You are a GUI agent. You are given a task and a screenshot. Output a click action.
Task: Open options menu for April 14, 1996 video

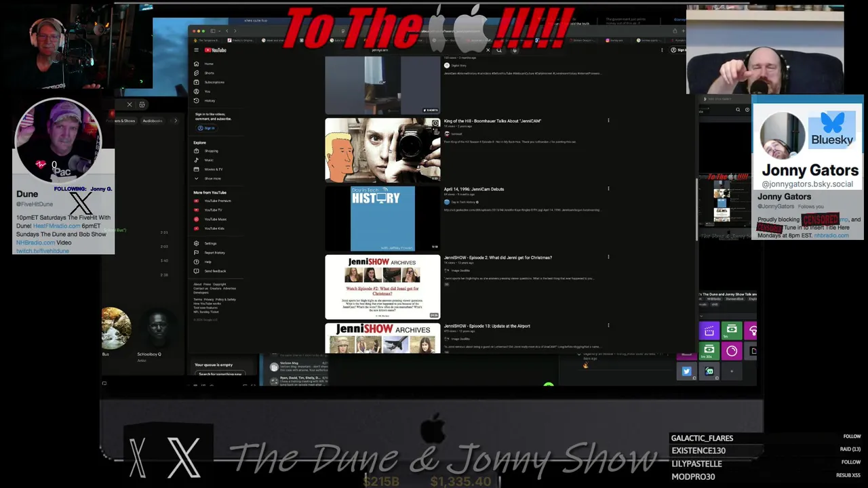tap(608, 189)
